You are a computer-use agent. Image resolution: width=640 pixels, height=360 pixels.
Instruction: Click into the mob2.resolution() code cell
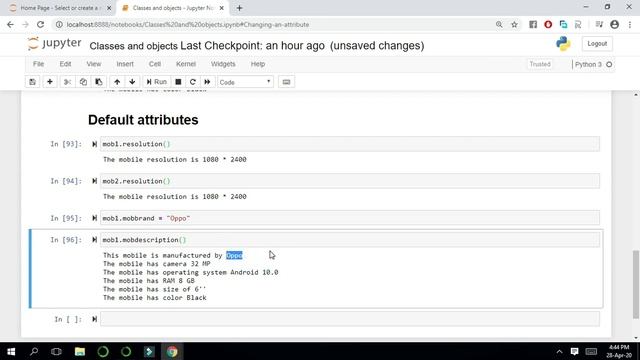coord(350,181)
